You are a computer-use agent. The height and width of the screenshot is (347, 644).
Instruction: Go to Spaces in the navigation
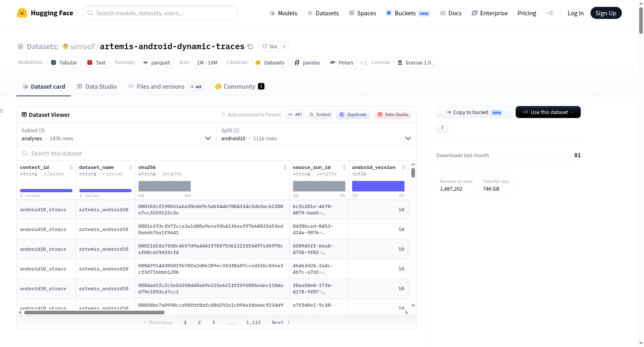tap(362, 13)
